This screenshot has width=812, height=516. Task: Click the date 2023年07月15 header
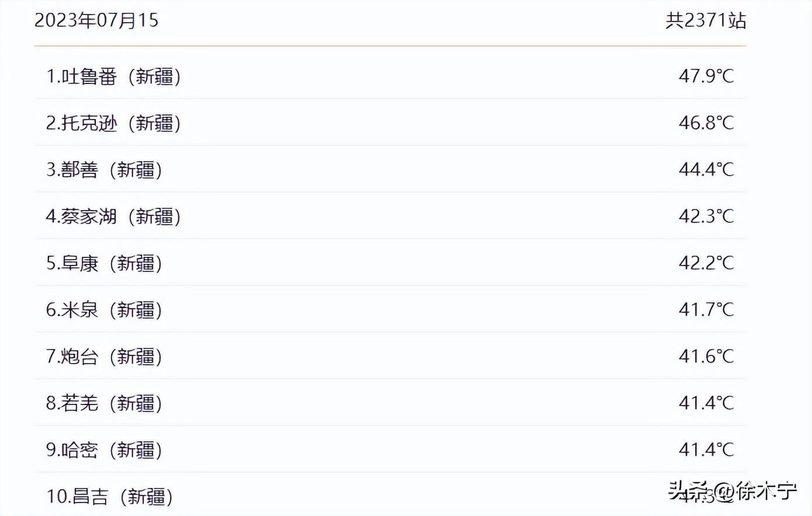[96, 20]
